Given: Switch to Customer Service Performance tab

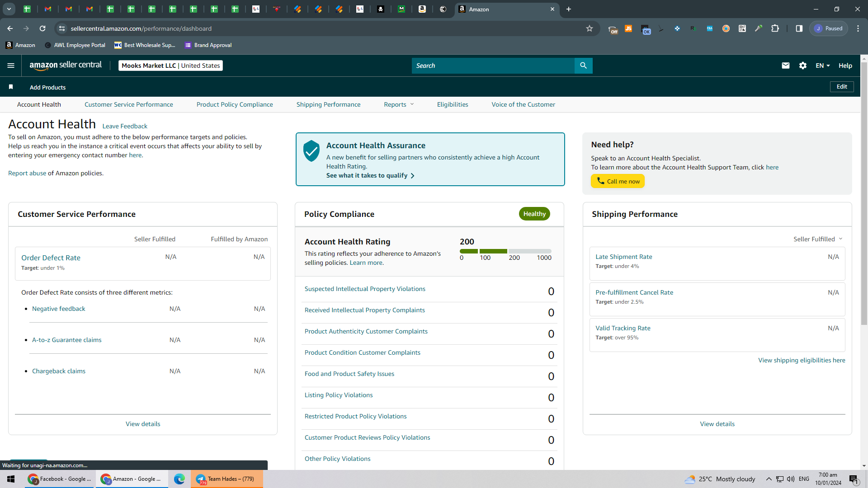Looking at the screenshot, I should [129, 104].
